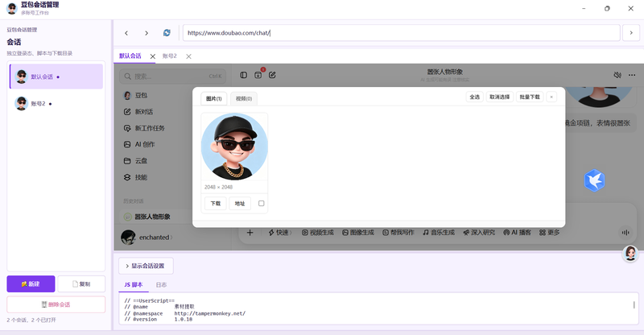Switch to the 日志 tab

pos(161,284)
